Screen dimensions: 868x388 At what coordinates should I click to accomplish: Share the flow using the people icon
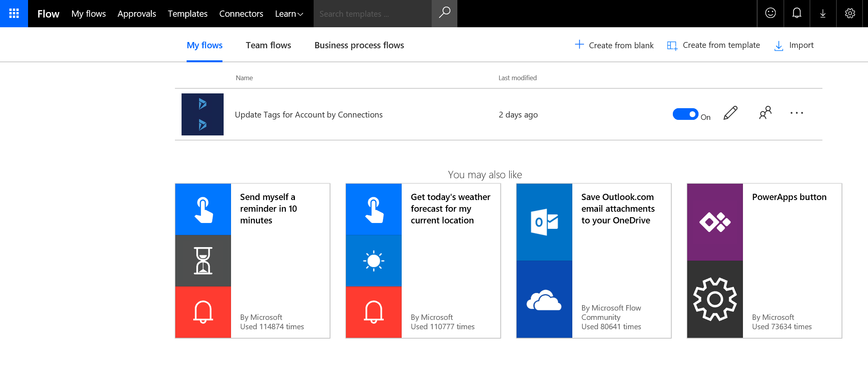pyautogui.click(x=765, y=113)
